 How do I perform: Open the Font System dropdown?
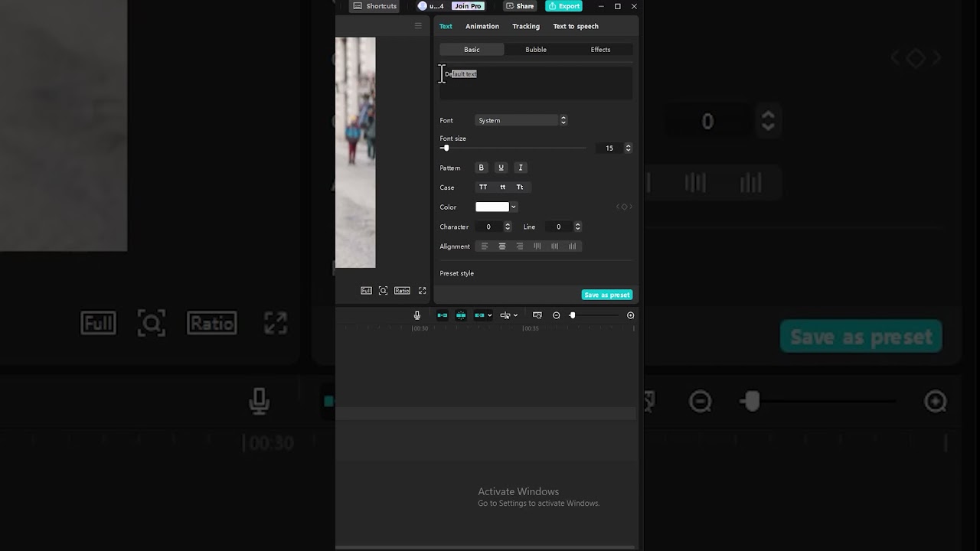[x=521, y=120]
